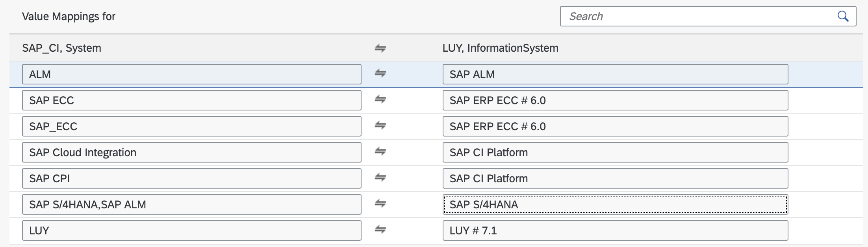The image size is (868, 247).
Task: Edit the LUY # 7.1 target field
Action: [x=615, y=230]
